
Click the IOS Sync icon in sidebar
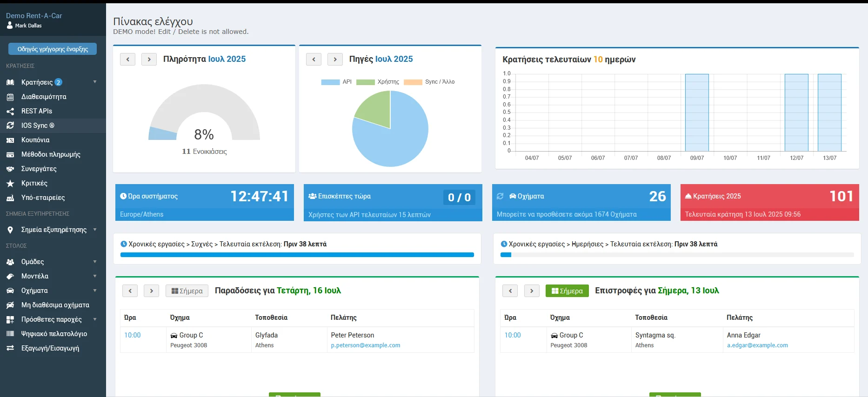pos(10,126)
